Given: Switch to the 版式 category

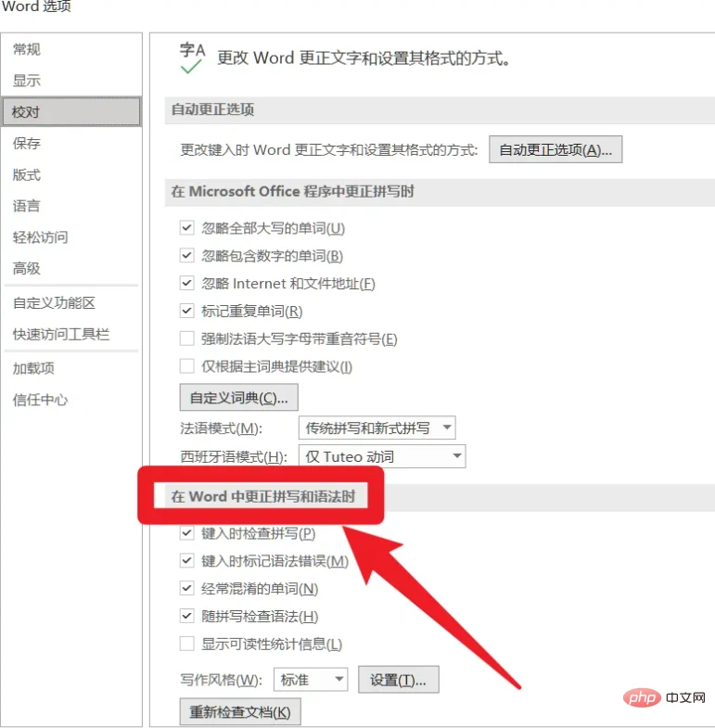Looking at the screenshot, I should (27, 174).
